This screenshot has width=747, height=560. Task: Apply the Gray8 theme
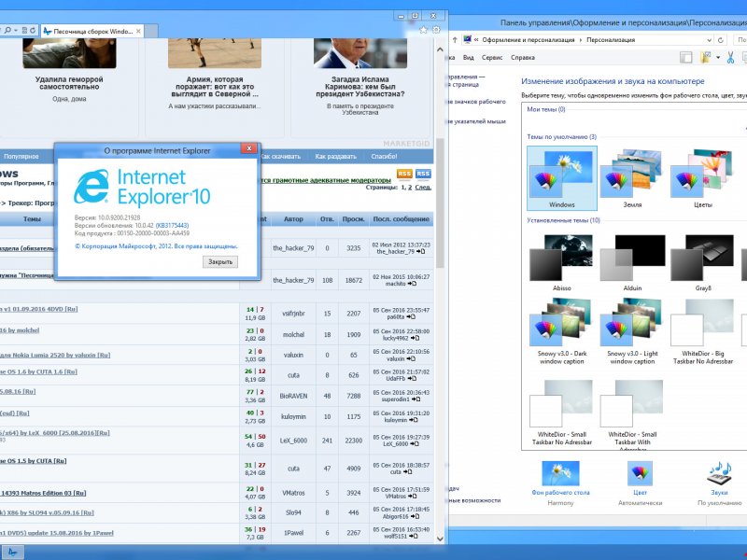pos(703,262)
